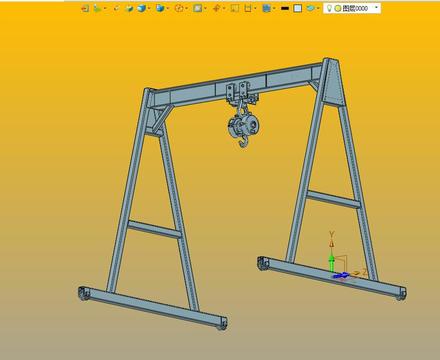Click the blue solid cube icon
The image size is (440, 360).
142,8
